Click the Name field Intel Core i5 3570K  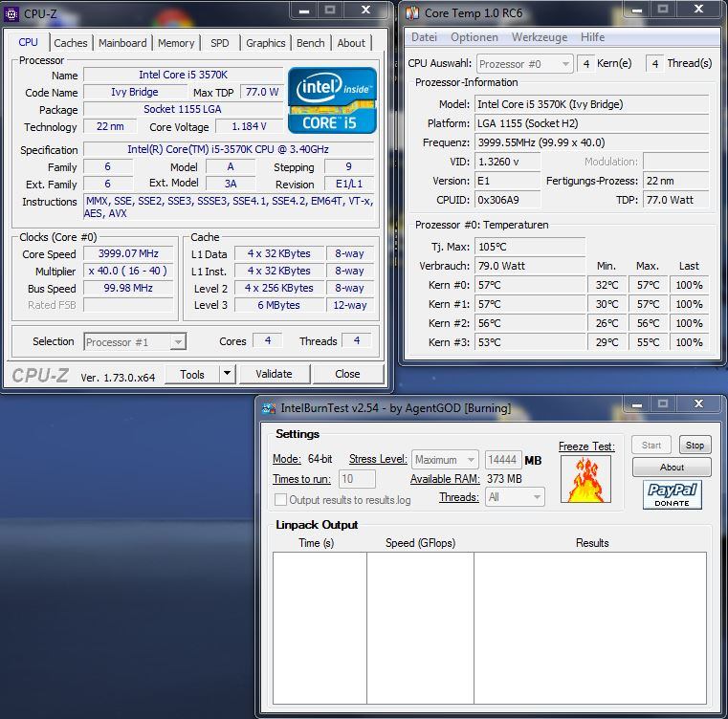pos(183,75)
